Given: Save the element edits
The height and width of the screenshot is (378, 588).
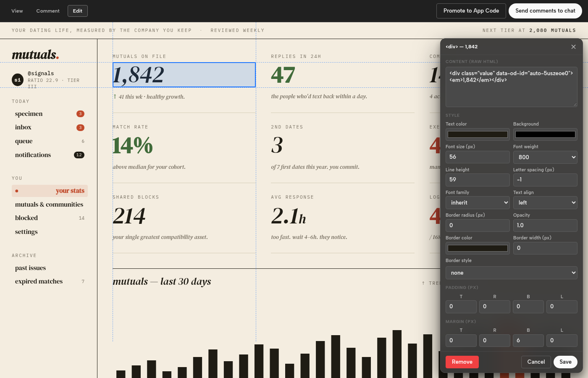Looking at the screenshot, I should point(565,362).
